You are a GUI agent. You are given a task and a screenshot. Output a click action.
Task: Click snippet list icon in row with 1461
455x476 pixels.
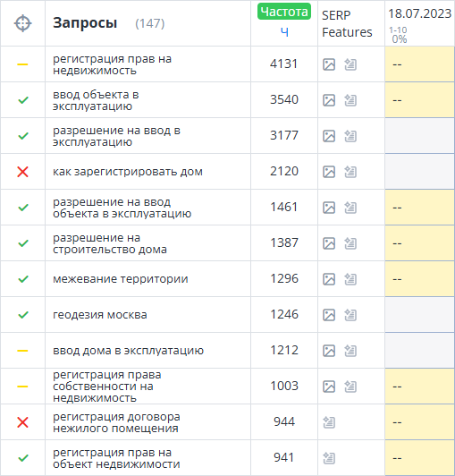350,208
